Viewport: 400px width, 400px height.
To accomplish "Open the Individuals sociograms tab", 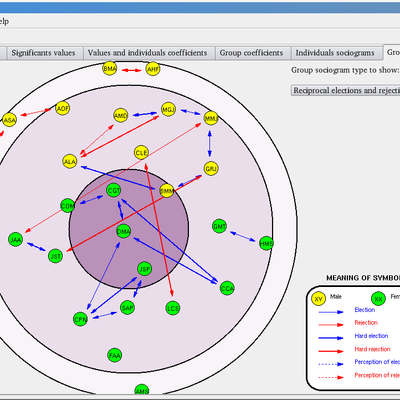I will [x=336, y=53].
